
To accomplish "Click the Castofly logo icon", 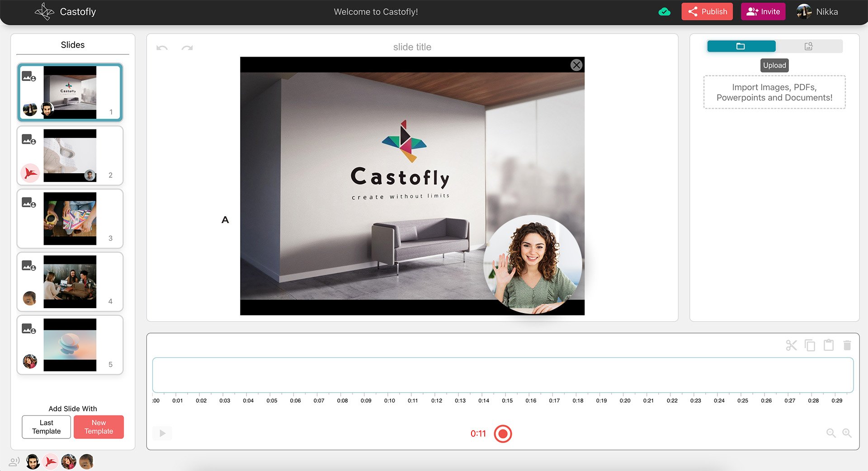I will [44, 12].
